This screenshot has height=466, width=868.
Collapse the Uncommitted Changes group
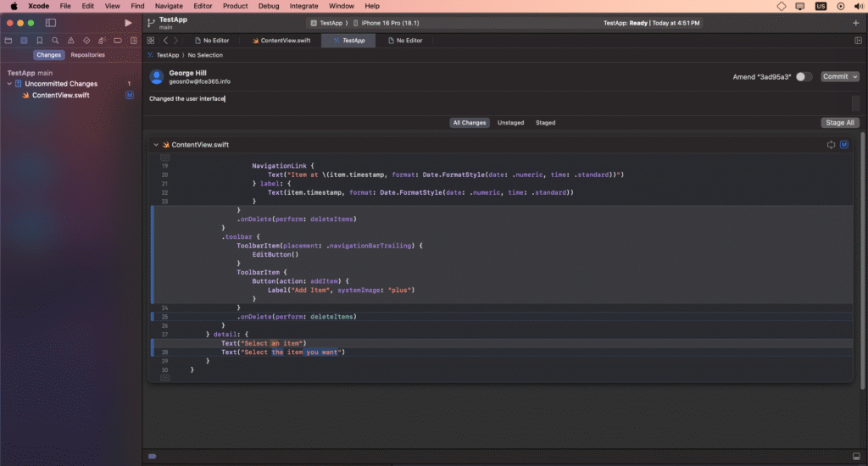9,84
